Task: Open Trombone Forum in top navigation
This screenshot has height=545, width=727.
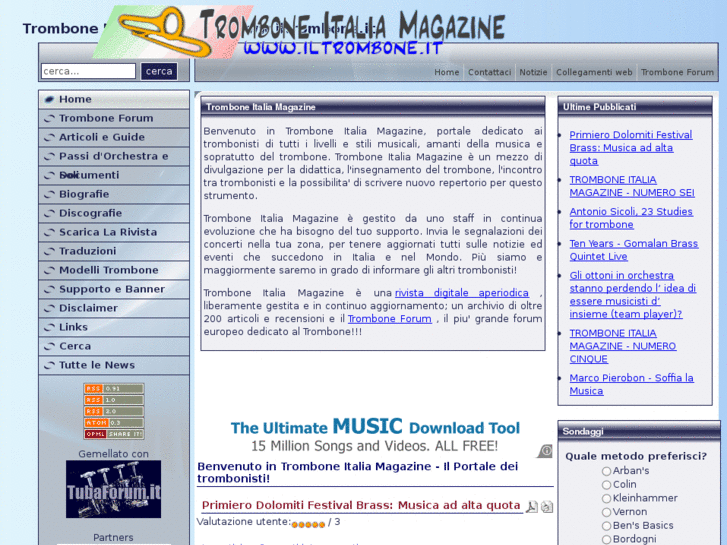Action: click(x=677, y=72)
